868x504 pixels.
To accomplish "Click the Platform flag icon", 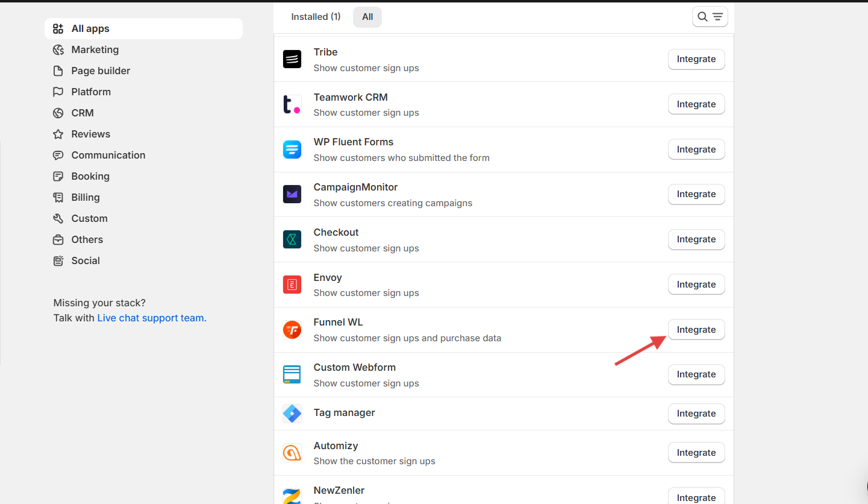I will [58, 92].
